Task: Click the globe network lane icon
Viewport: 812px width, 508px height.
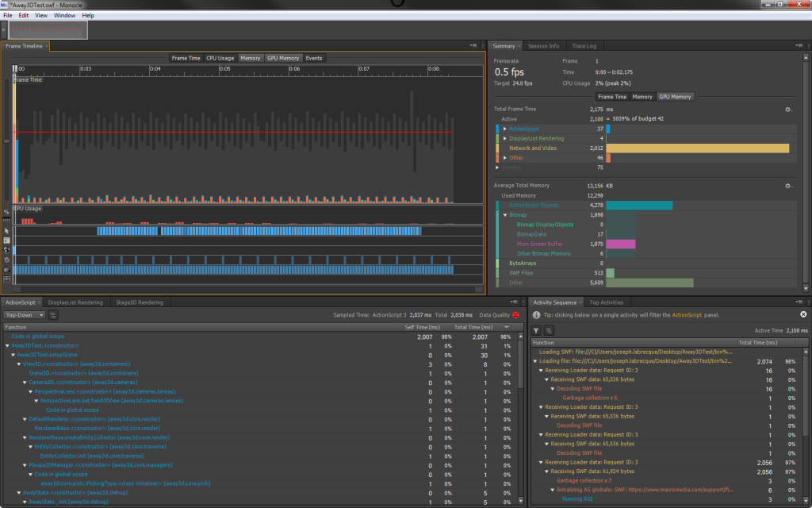Action: (x=6, y=250)
